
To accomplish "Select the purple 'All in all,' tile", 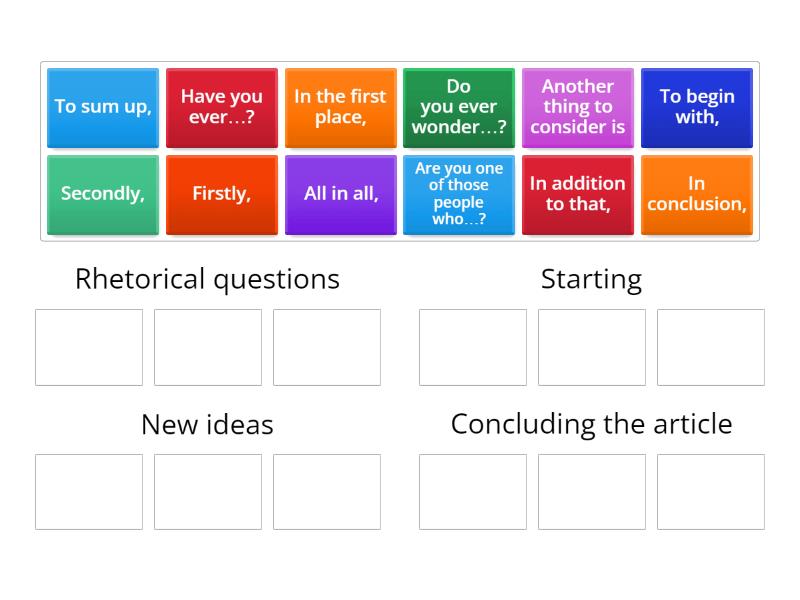I will coord(340,194).
